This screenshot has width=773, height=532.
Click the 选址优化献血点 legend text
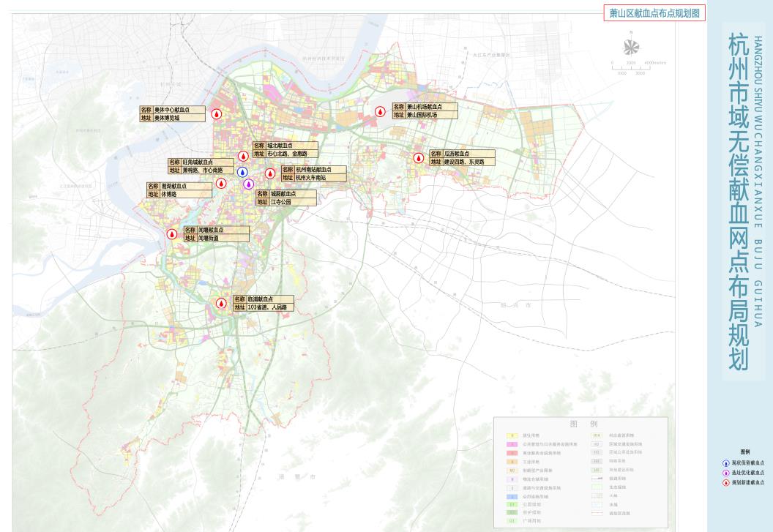coord(748,472)
